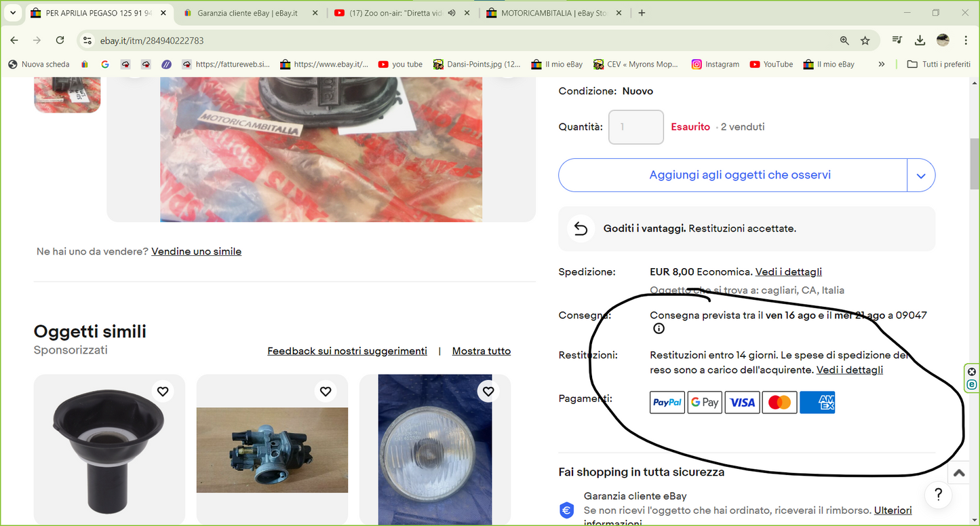
Task: Add the rubber diaphragm item to watchlist
Action: click(x=163, y=392)
